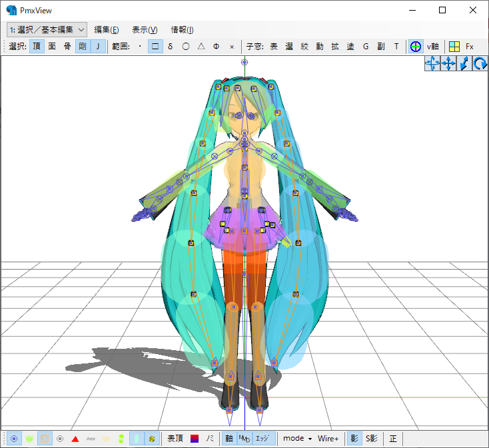Click the ノミ button
489x448 pixels.
(x=210, y=439)
